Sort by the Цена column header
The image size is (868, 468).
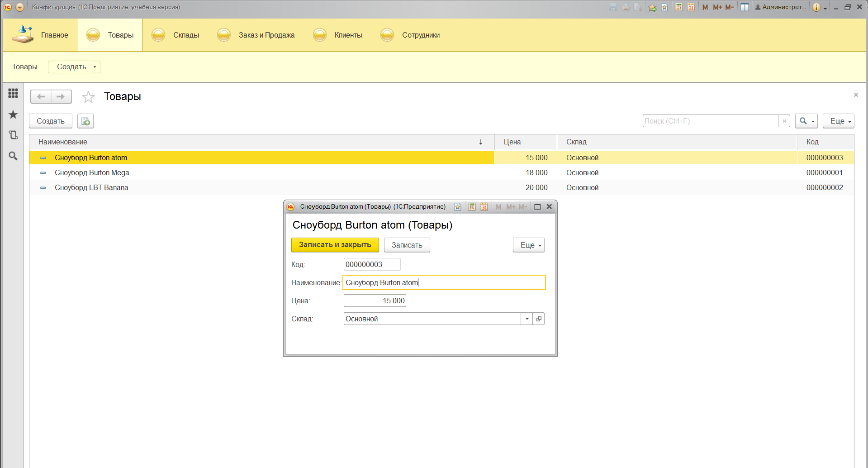coord(526,142)
